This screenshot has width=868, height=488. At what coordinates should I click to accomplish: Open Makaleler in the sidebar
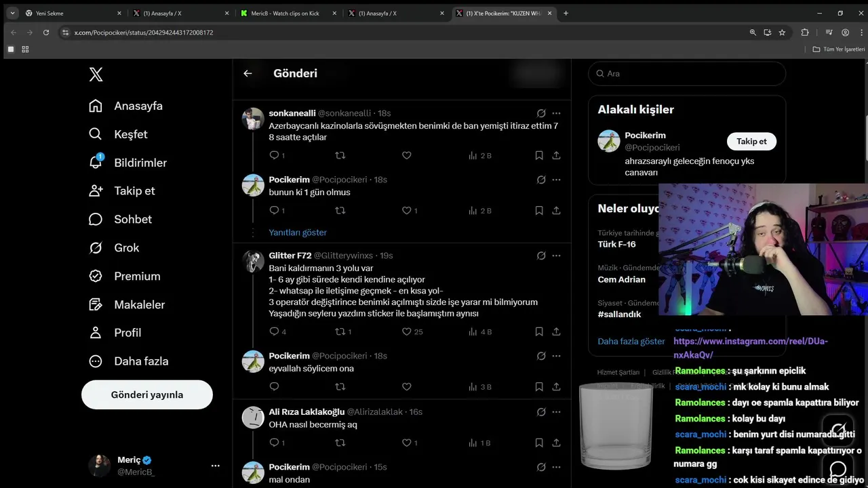127,304
